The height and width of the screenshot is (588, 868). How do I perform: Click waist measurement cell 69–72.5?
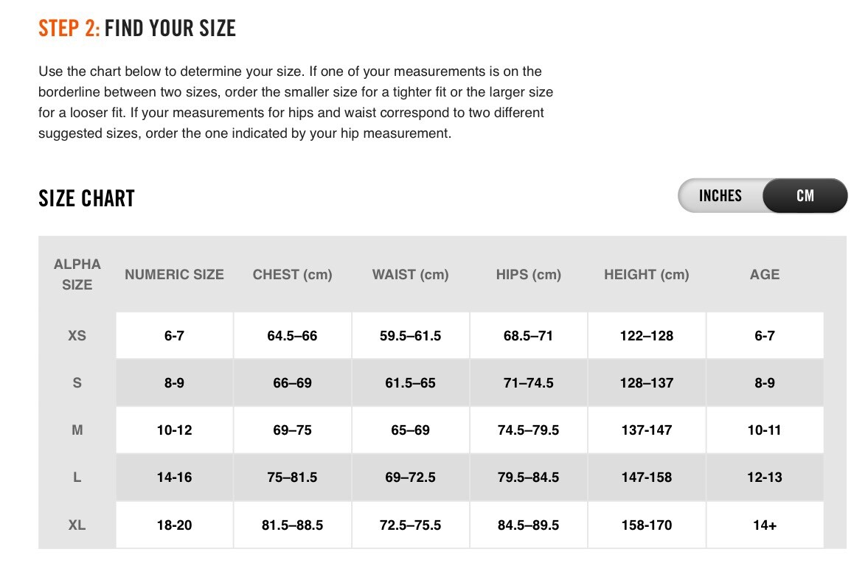410,477
